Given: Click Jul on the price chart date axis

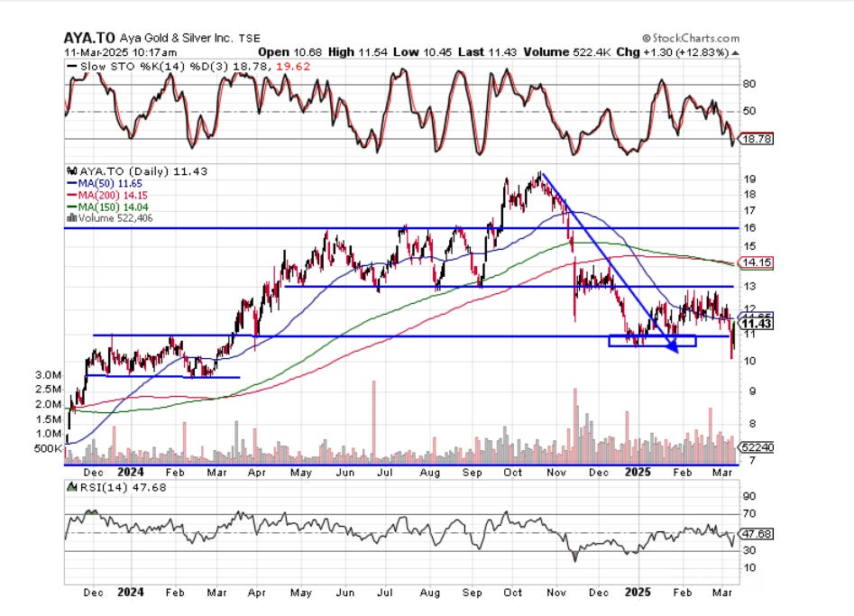Looking at the screenshot, I should tap(385, 473).
